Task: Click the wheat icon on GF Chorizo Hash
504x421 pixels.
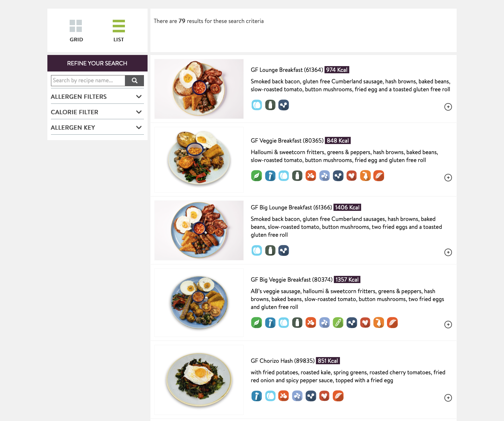Action: (x=338, y=396)
